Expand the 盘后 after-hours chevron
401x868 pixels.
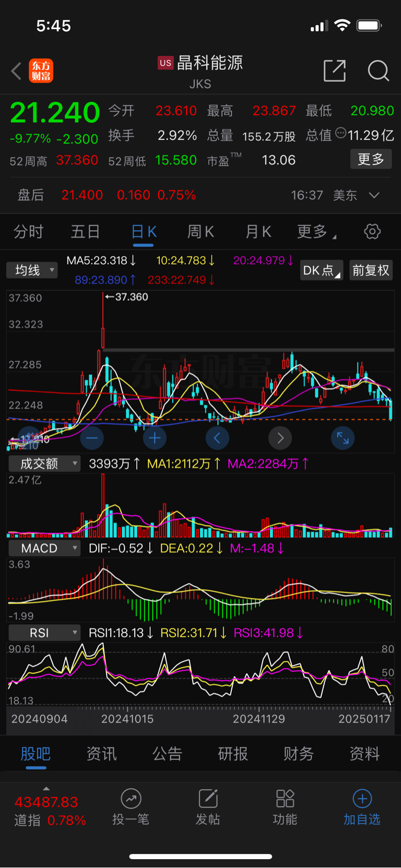pos(374,195)
